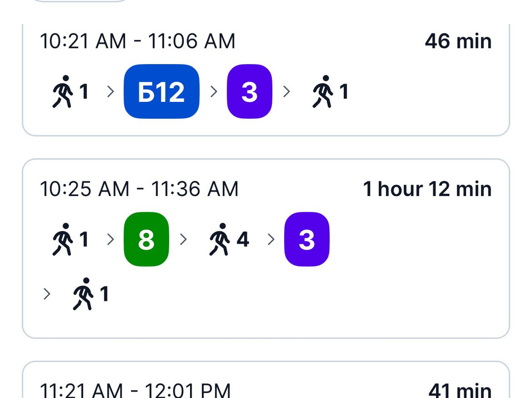The width and height of the screenshot is (532, 398).
Task: Select the purple 3 badge after the 4-minute walk
Action: click(306, 239)
